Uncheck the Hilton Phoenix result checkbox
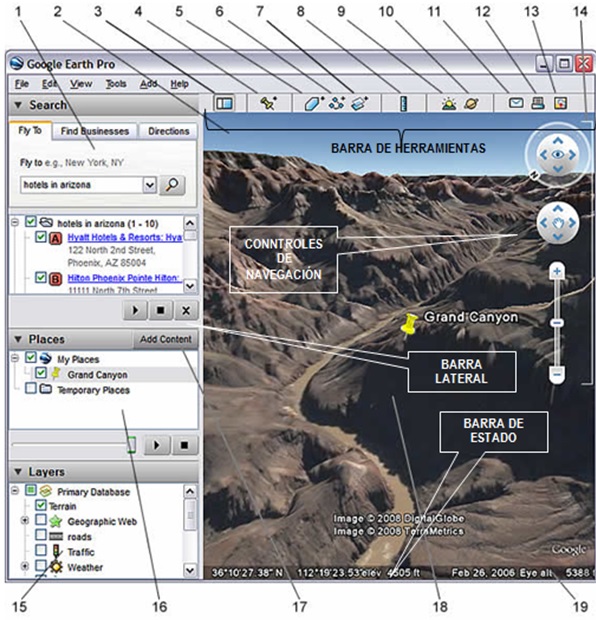This screenshot has width=596, height=620. [41, 277]
